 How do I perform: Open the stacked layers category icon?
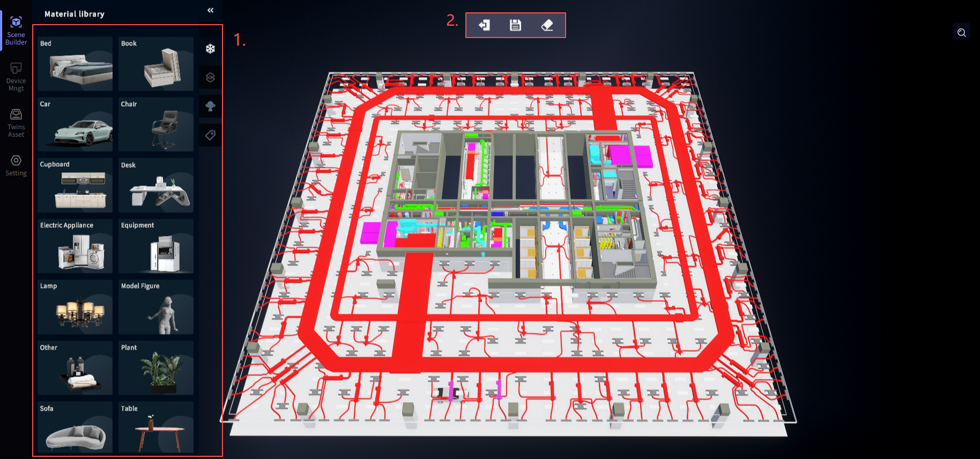coord(210,78)
